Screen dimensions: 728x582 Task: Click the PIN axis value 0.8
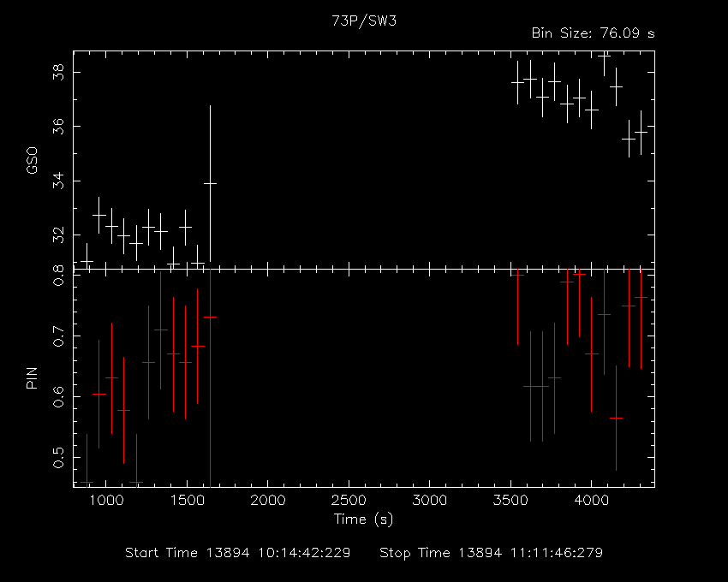point(58,276)
